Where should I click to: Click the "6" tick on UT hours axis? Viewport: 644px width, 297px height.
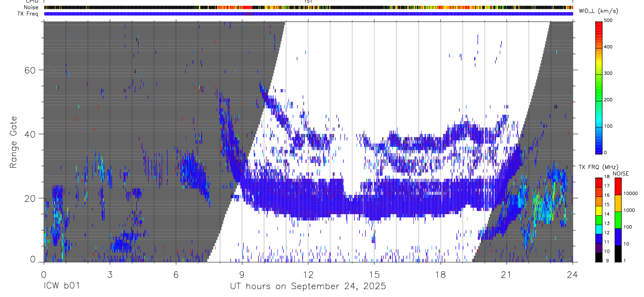click(x=176, y=274)
